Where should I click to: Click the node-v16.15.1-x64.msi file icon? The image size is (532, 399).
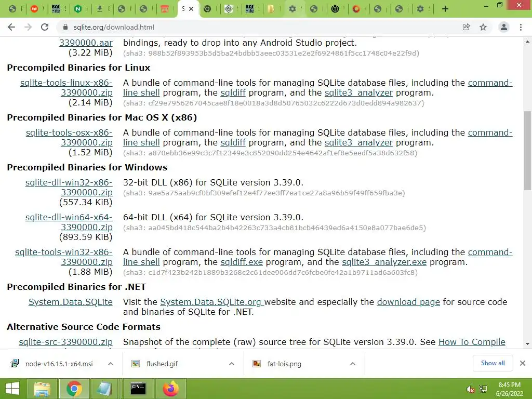[15, 364]
